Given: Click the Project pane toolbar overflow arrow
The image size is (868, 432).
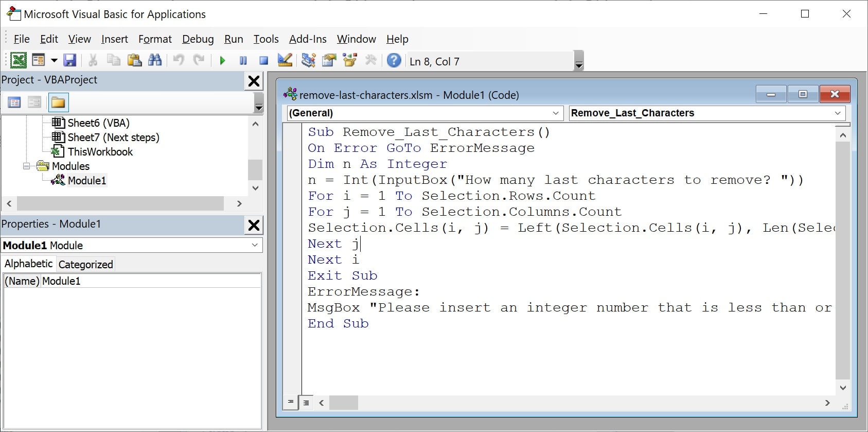Looking at the screenshot, I should pos(259,103).
